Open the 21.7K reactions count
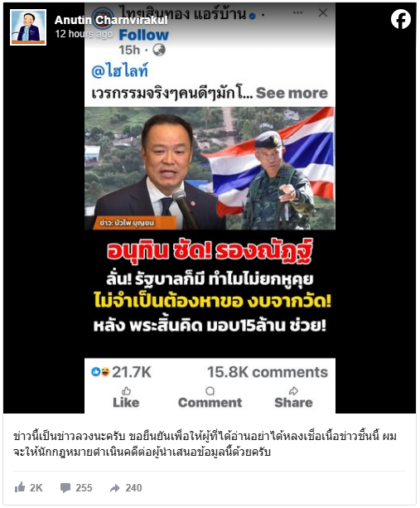 click(122, 372)
